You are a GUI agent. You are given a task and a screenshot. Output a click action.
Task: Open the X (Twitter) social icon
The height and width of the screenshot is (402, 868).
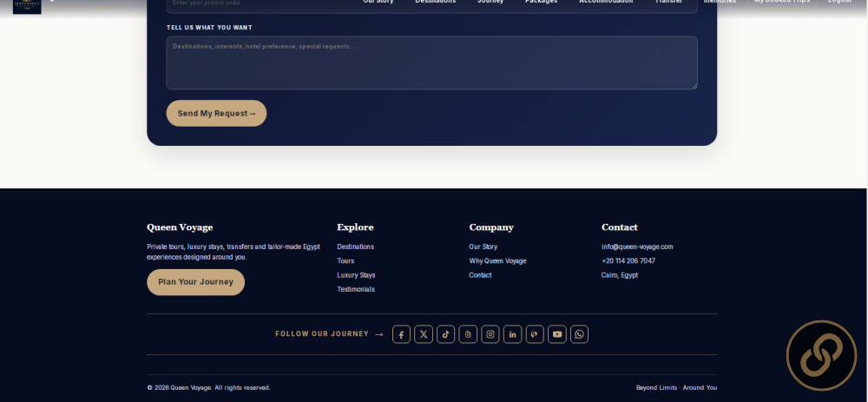point(424,334)
